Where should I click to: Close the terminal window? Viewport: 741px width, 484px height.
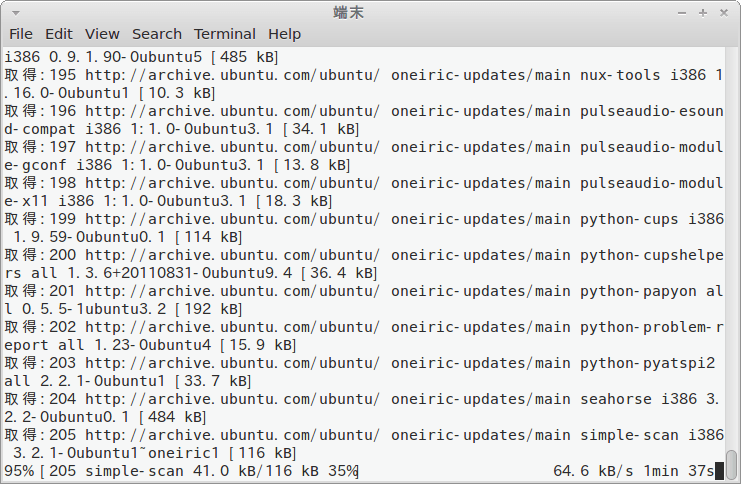tap(724, 13)
